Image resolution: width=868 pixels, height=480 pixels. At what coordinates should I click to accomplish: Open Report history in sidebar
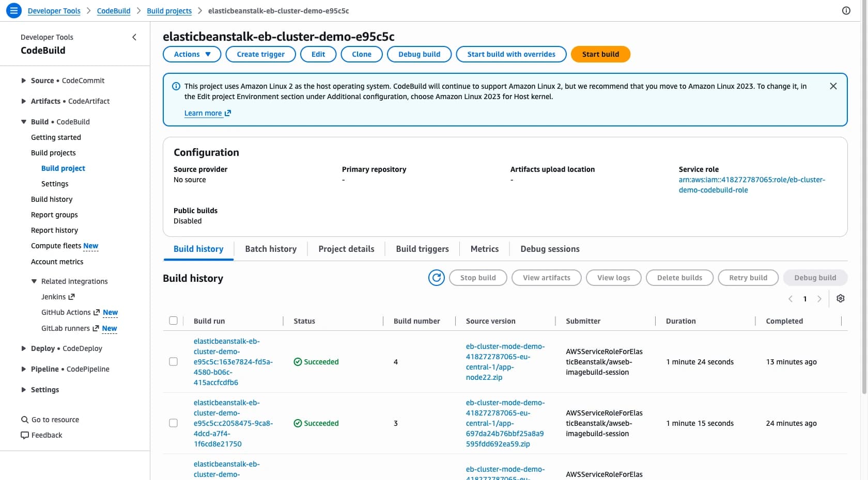[x=54, y=230]
